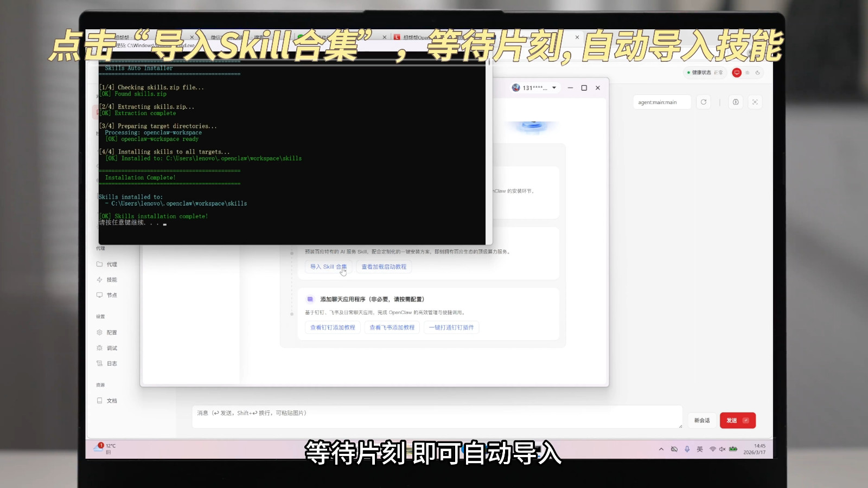The image size is (868, 488).
Task: Open 文档 docs in the sidebar
Action: [111, 401]
